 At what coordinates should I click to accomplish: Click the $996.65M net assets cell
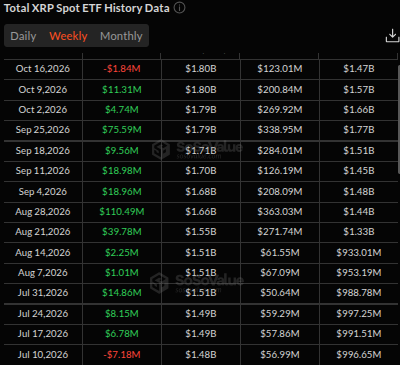click(x=359, y=355)
